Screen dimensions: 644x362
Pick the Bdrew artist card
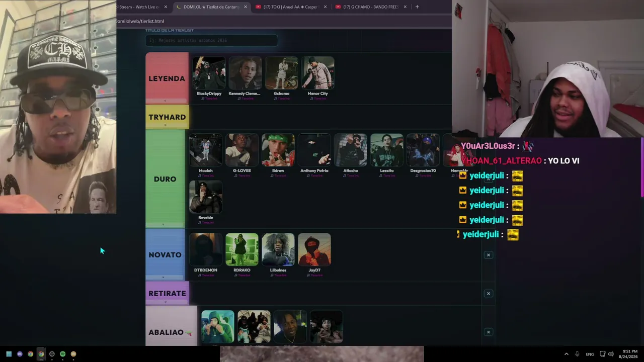pyautogui.click(x=278, y=154)
